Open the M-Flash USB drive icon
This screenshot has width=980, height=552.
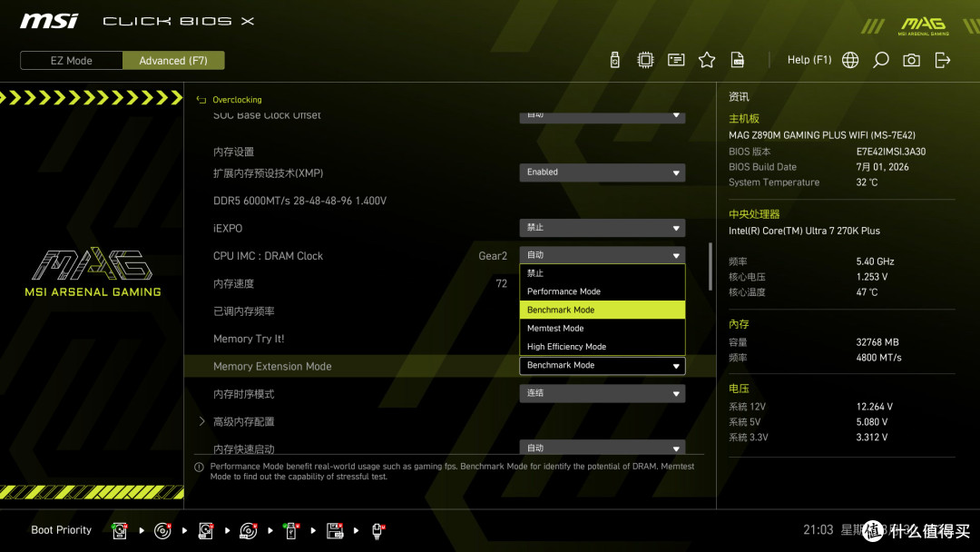click(x=614, y=60)
